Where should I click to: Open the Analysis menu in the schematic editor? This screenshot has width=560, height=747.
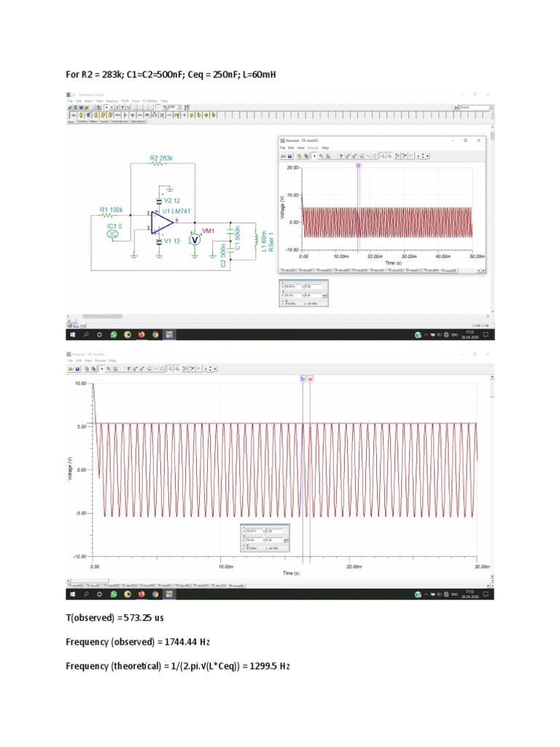point(112,101)
